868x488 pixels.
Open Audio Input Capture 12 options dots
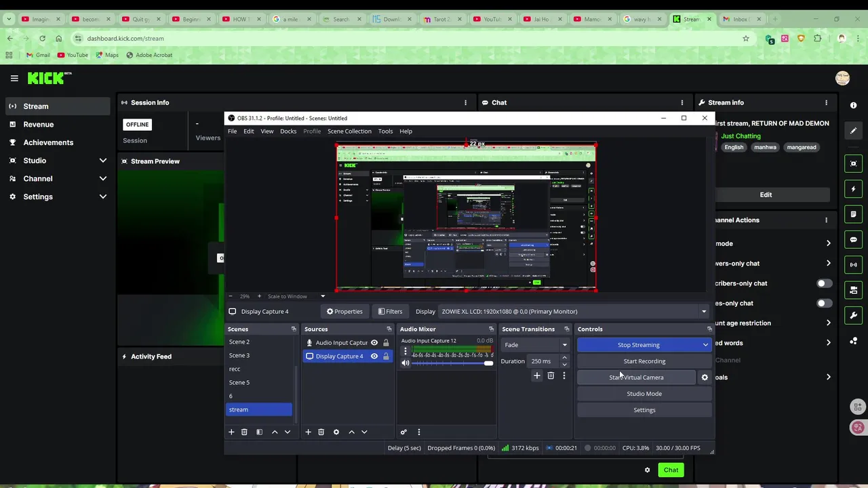click(406, 351)
